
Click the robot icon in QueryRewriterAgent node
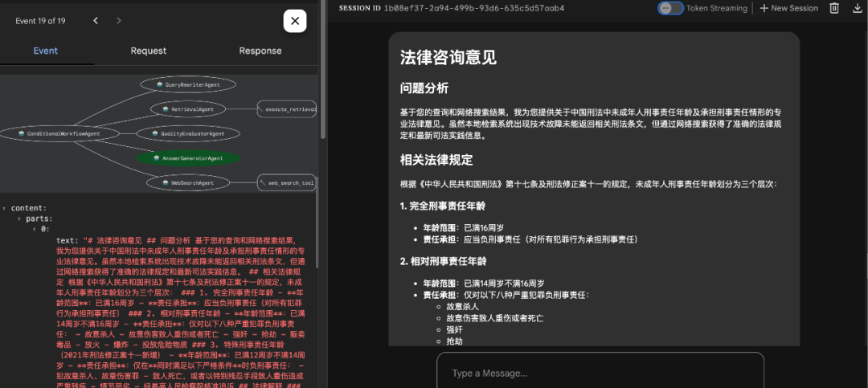coord(159,84)
